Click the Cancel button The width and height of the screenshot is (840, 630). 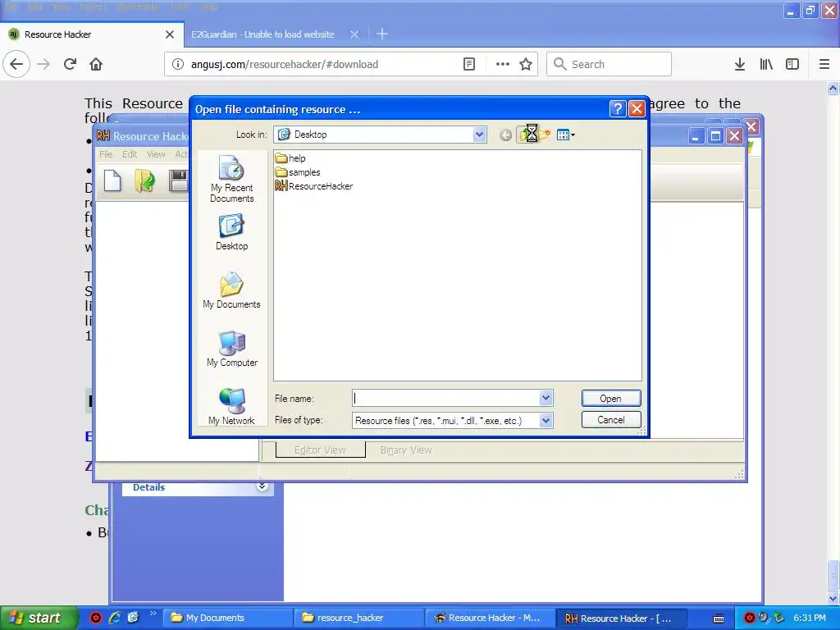(610, 420)
